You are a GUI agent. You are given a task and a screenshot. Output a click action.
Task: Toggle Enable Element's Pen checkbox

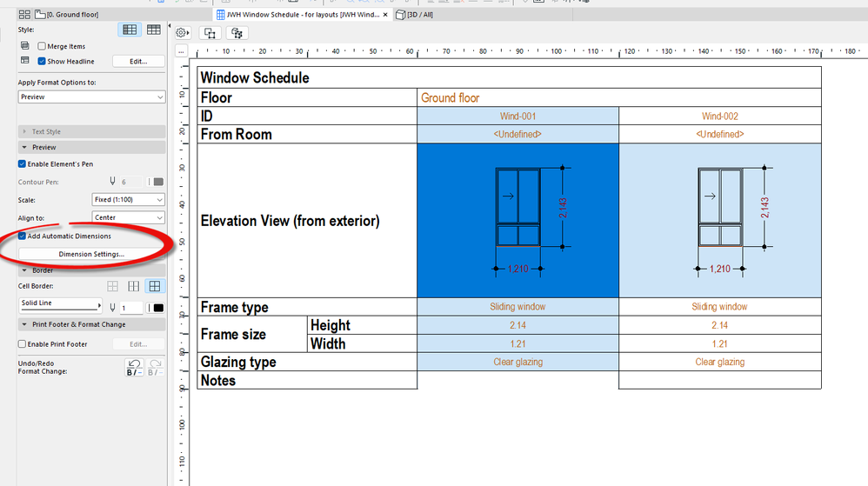point(22,163)
